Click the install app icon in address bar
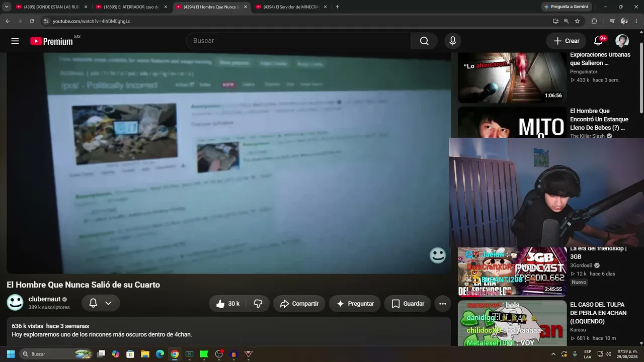The width and height of the screenshot is (644, 362). click(x=555, y=21)
